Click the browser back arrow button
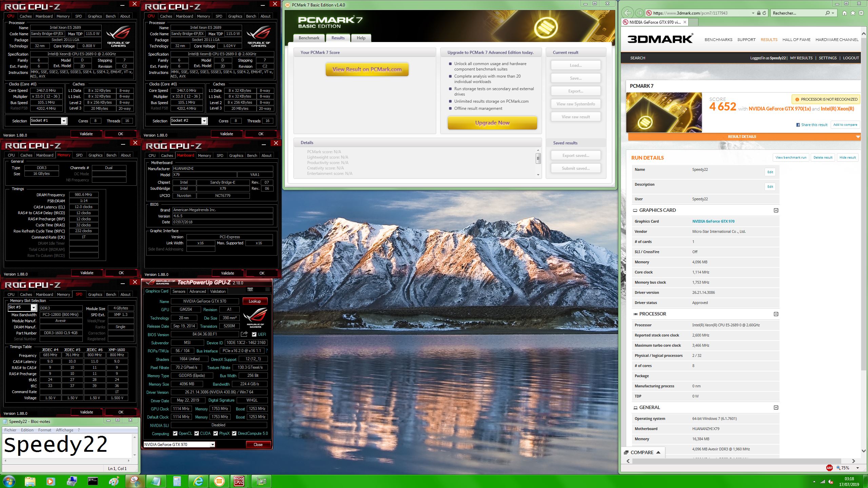This screenshot has height=488, width=868. [628, 13]
